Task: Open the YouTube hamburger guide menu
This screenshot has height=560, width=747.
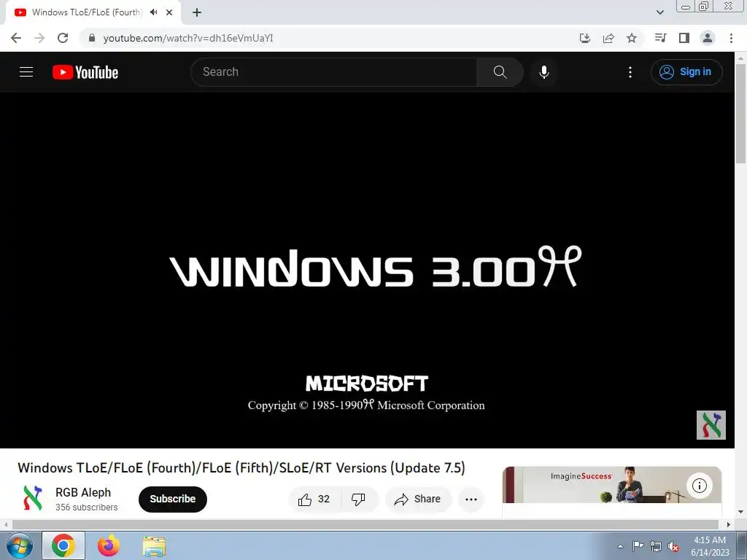Action: pyautogui.click(x=26, y=72)
